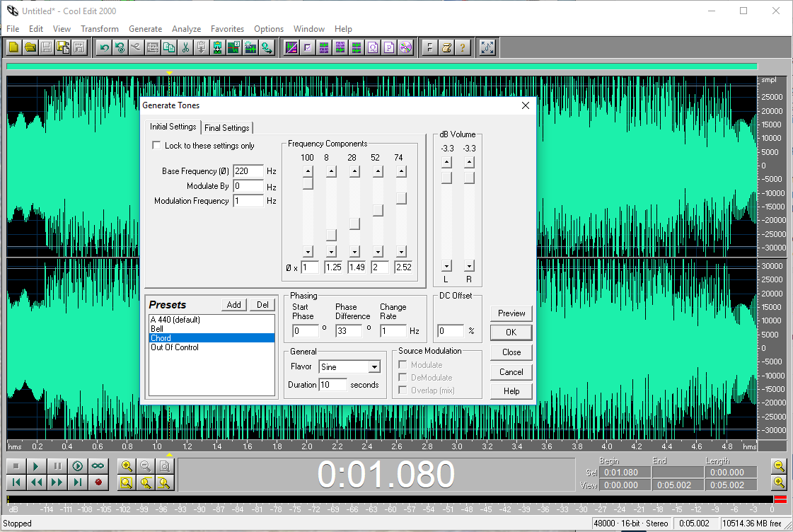
Task: Click the Del preset button
Action: point(262,304)
